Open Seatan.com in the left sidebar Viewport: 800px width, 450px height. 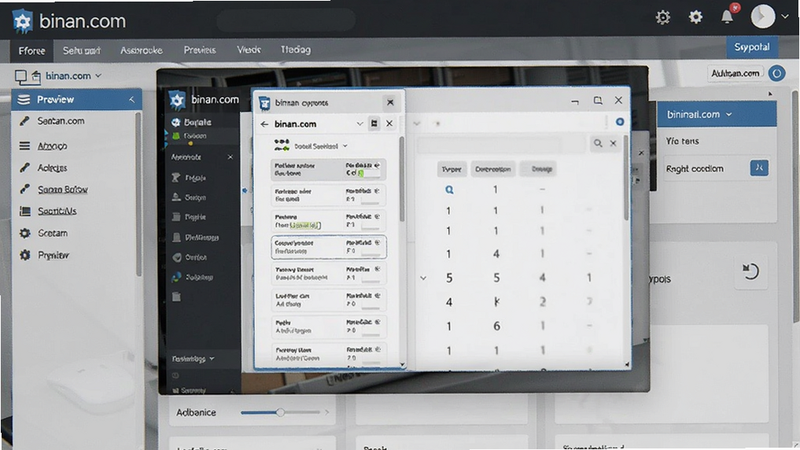pyautogui.click(x=61, y=121)
